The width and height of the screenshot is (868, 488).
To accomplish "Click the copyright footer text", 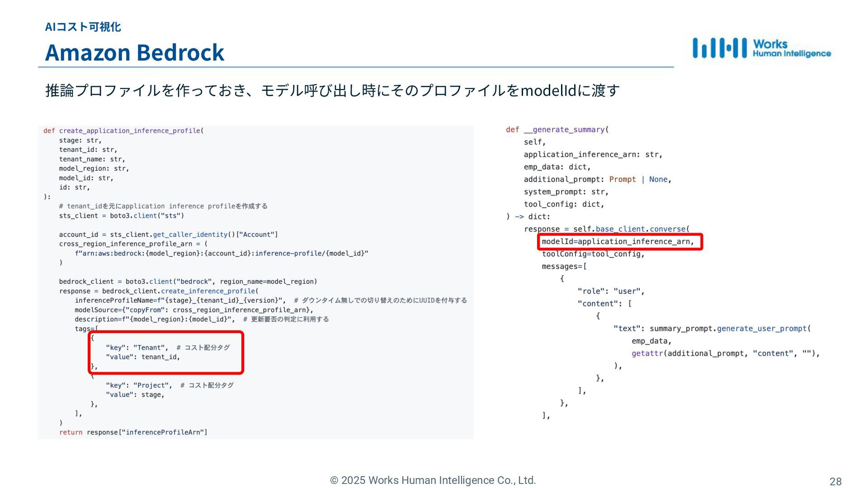I will coord(433,480).
